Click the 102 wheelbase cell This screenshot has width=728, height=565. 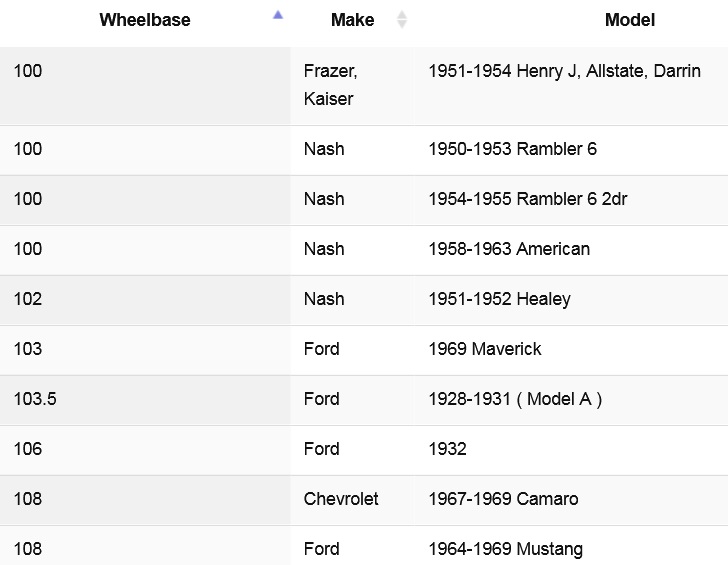tap(28, 299)
